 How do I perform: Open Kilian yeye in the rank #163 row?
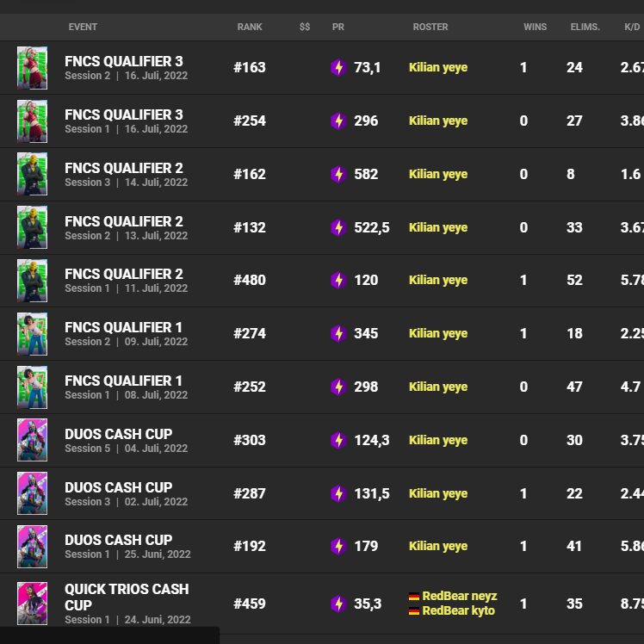pyautogui.click(x=438, y=67)
